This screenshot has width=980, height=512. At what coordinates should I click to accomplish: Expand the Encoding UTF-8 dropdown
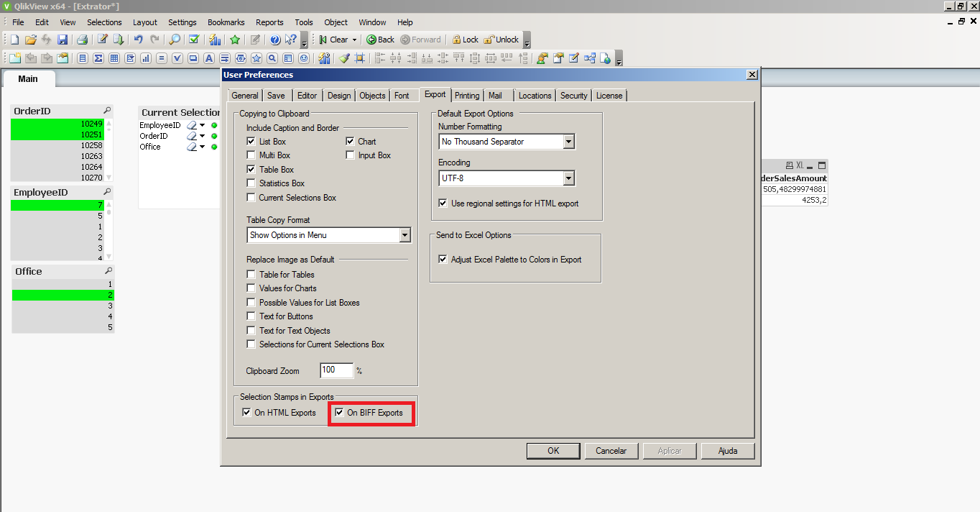coord(568,178)
